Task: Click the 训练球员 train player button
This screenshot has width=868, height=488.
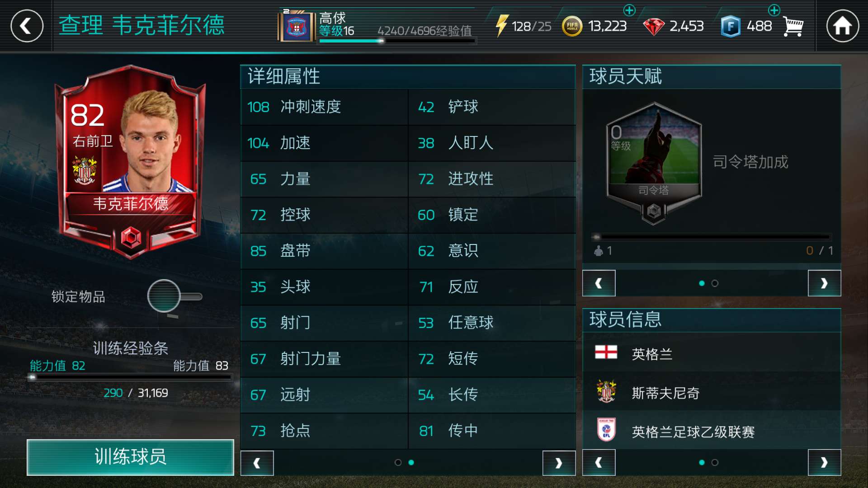Action: coord(130,457)
